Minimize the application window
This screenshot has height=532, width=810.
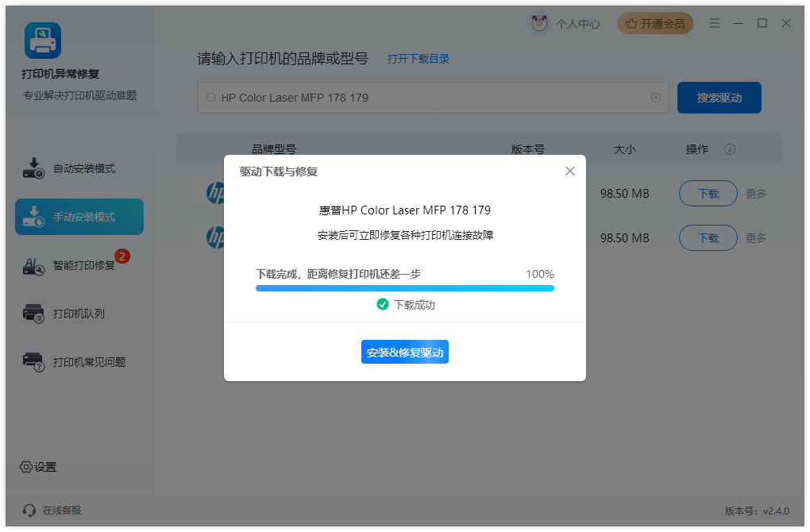point(739,23)
